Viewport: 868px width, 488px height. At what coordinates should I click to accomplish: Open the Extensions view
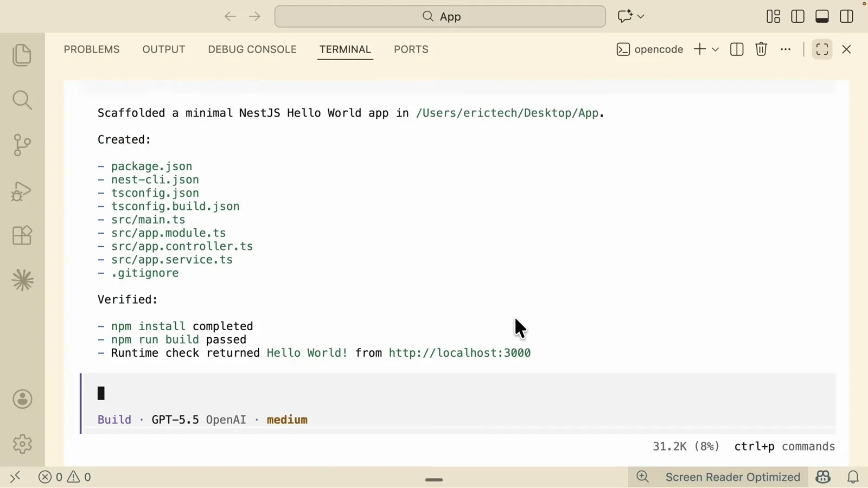pyautogui.click(x=22, y=235)
